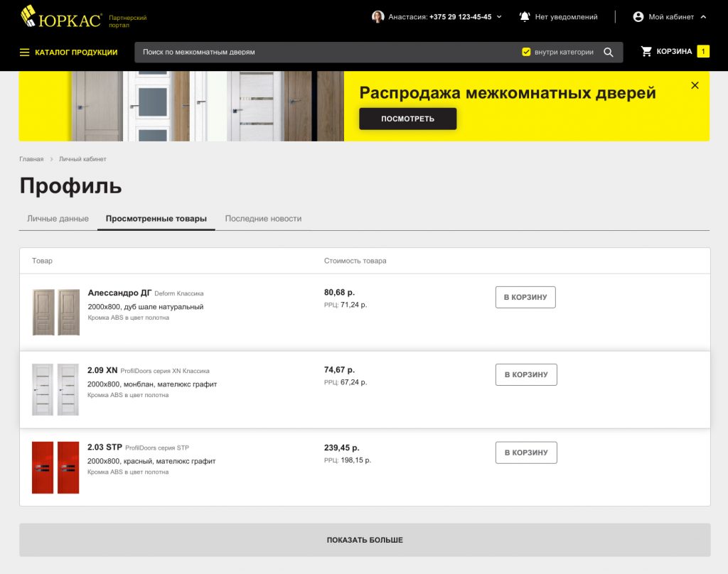
Task: Open the shopping cart icon
Action: pyautogui.click(x=646, y=52)
